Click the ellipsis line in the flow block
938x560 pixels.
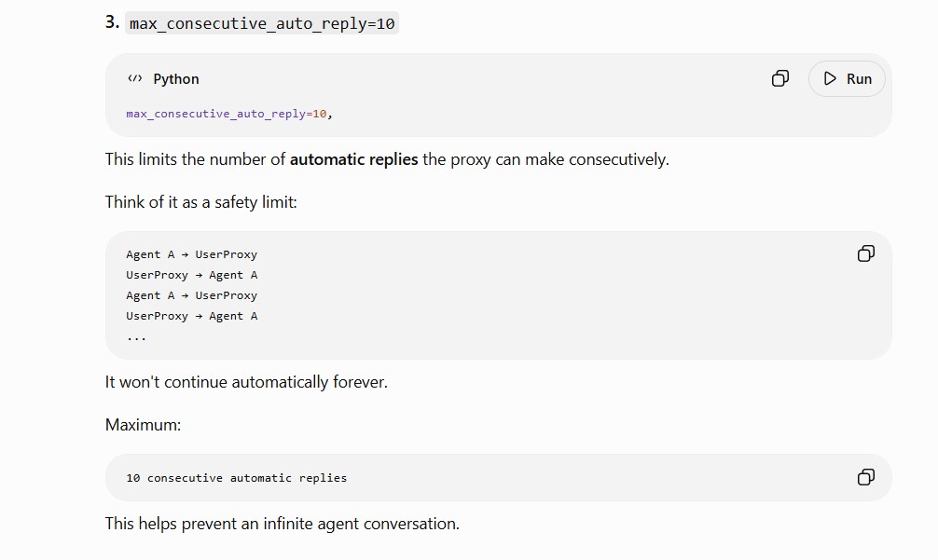point(136,337)
